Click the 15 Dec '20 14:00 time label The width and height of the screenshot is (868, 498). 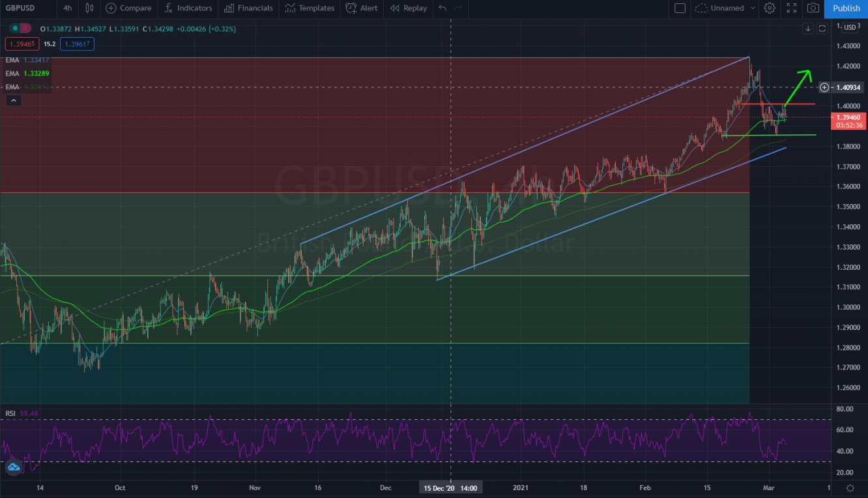[x=451, y=488]
